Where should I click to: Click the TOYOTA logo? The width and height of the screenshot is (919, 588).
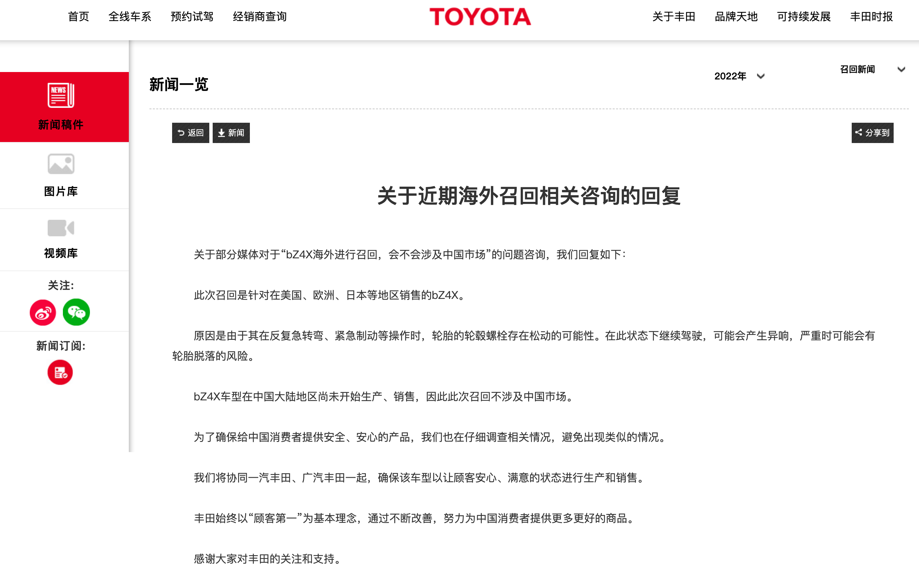[x=480, y=17]
